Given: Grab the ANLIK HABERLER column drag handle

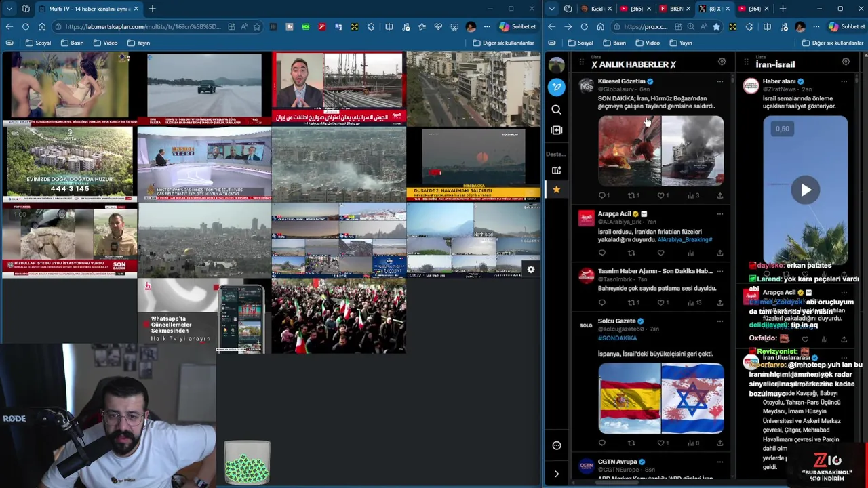Looking at the screenshot, I should click(581, 63).
